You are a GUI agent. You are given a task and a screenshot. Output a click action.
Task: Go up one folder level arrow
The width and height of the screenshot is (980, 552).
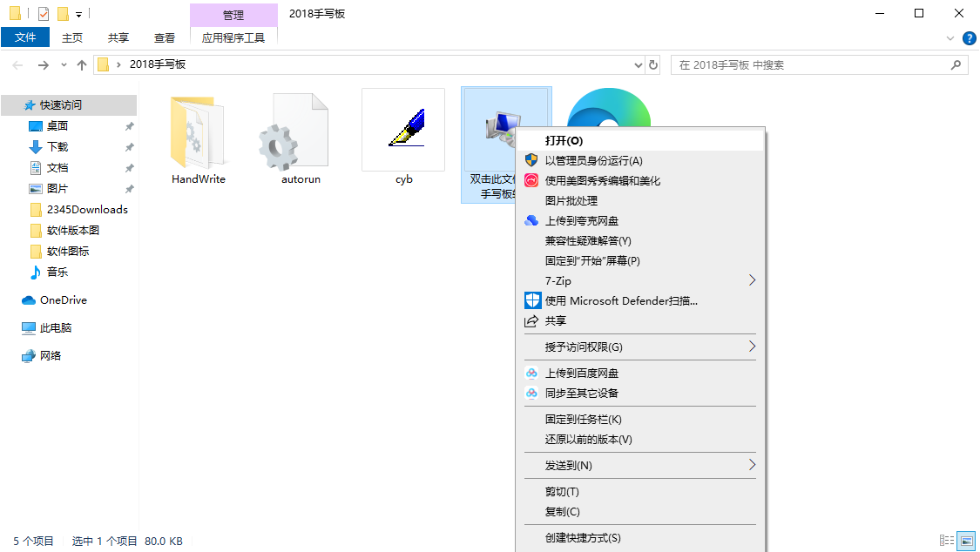[82, 65]
